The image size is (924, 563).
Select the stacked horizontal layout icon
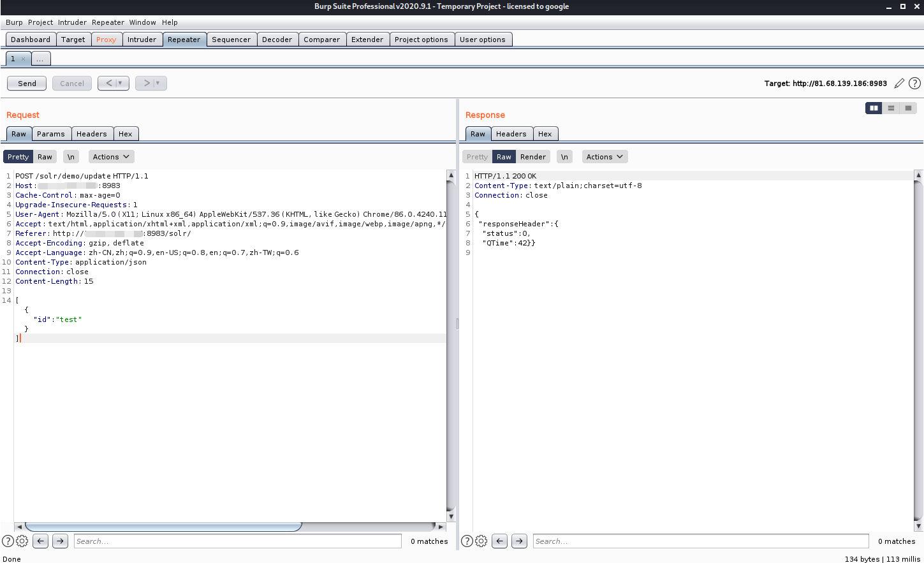tap(891, 108)
